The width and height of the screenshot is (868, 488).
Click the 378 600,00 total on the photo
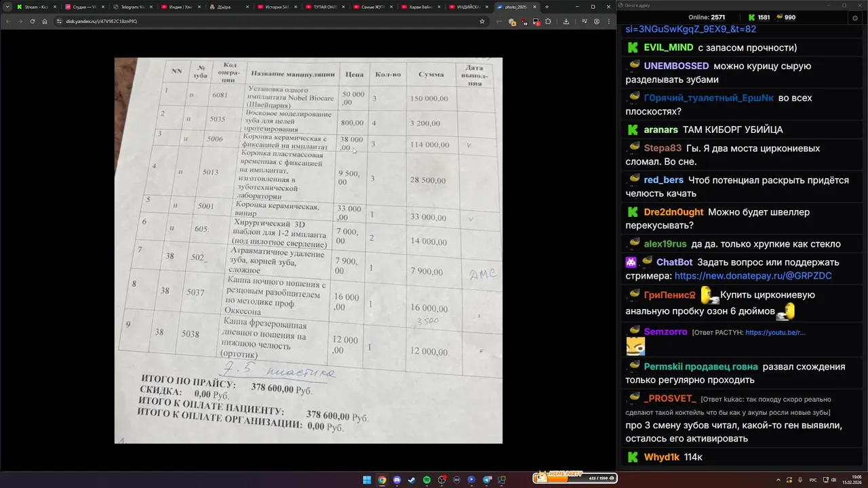pyautogui.click(x=273, y=388)
